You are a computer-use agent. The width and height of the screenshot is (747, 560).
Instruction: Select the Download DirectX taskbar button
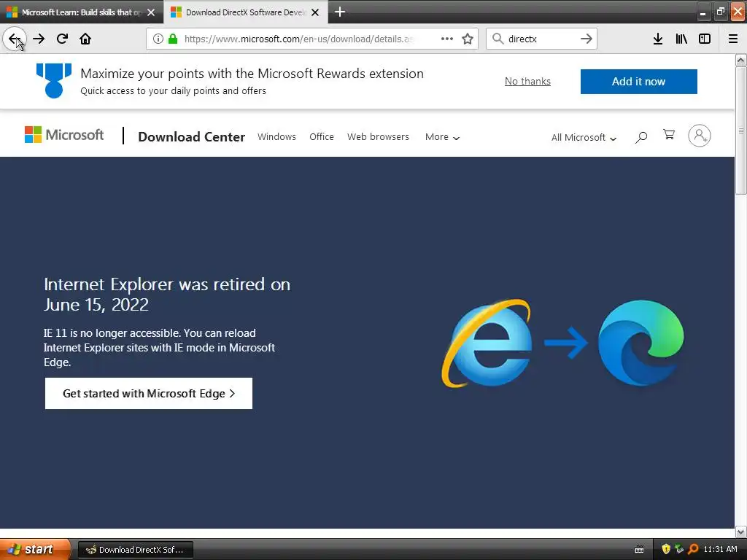pos(135,550)
